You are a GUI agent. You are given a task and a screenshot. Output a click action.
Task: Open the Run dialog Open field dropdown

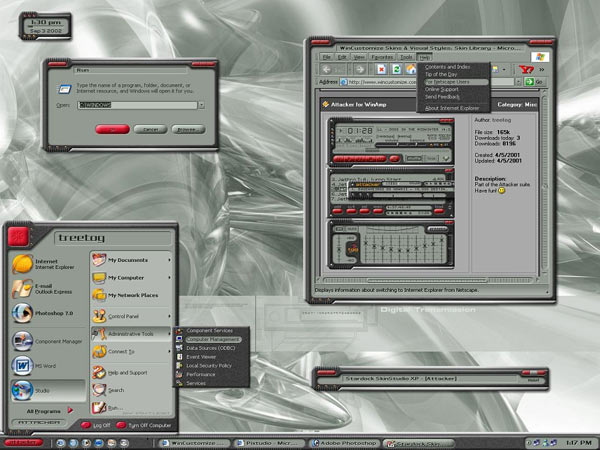point(202,105)
